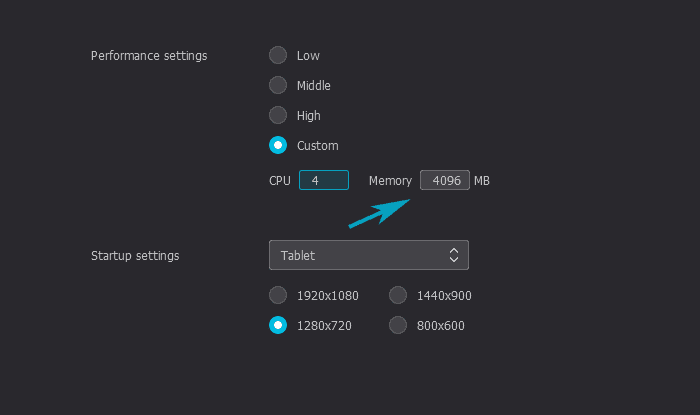The height and width of the screenshot is (415, 700).
Task: Click the 1440x900 label text
Action: click(x=444, y=296)
